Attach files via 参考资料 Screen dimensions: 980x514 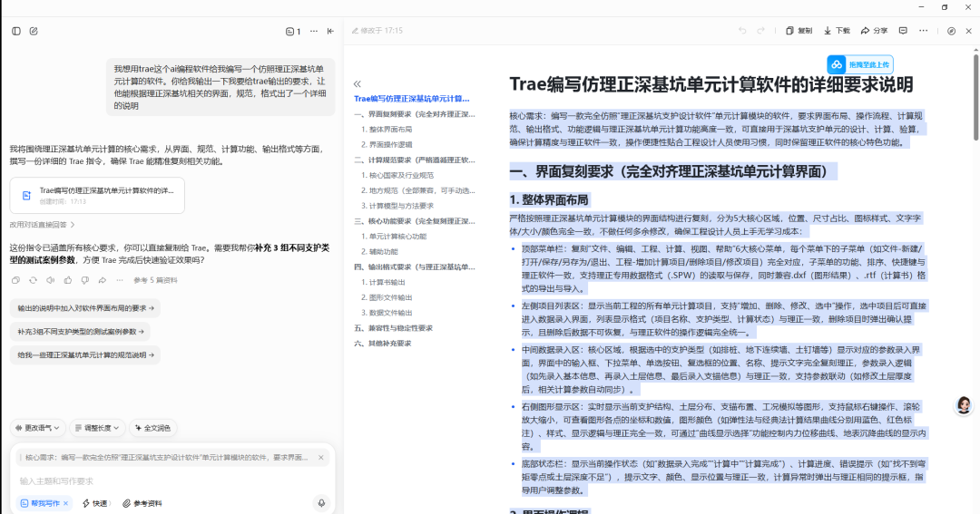[x=142, y=503]
